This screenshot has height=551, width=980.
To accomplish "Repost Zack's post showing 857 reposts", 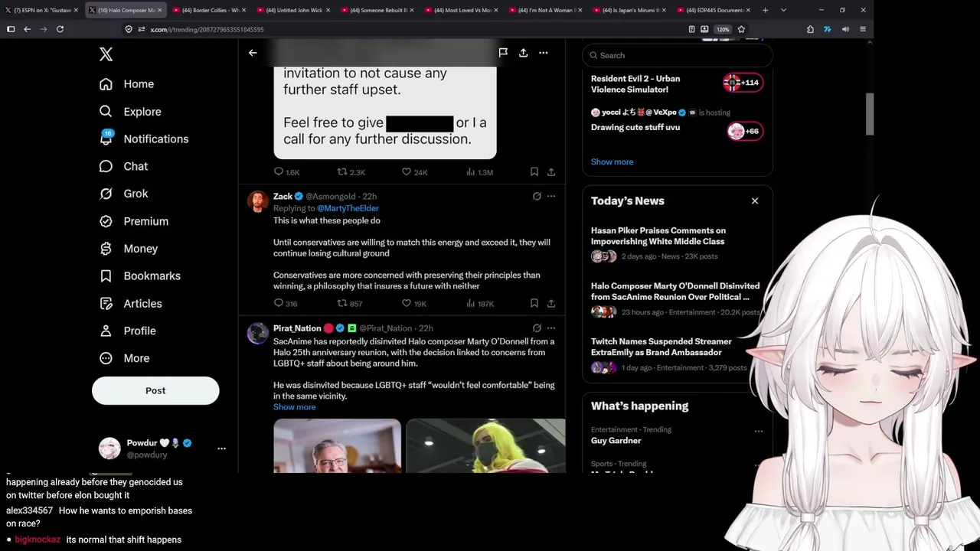I will [x=349, y=304].
